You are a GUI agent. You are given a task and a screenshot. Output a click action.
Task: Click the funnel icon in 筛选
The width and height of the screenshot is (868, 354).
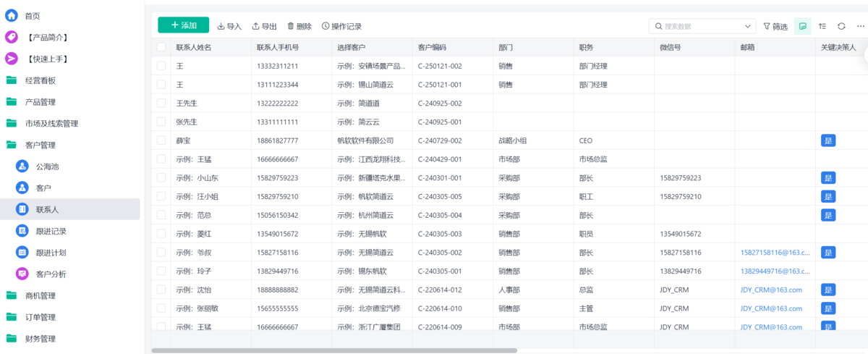tap(767, 26)
